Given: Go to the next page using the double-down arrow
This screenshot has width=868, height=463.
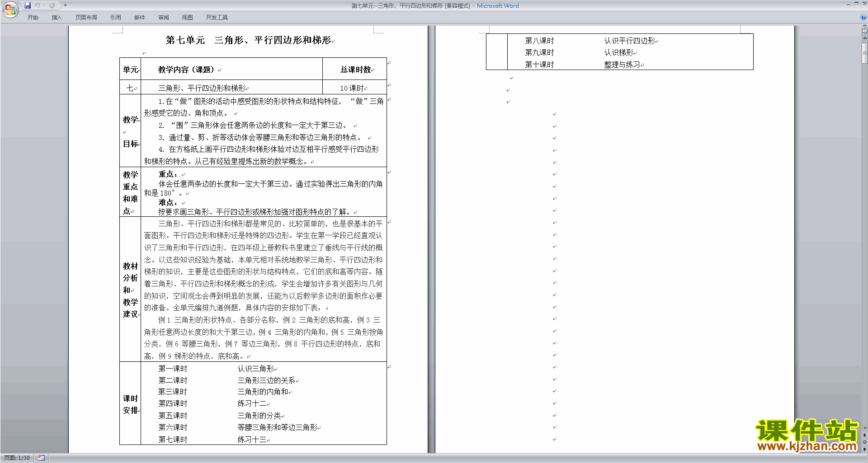Looking at the screenshot, I should [864, 449].
